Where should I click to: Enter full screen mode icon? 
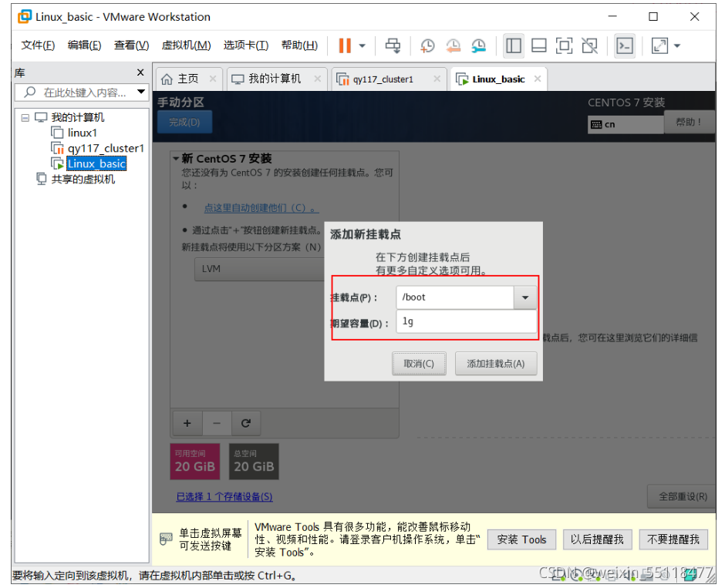tap(564, 45)
